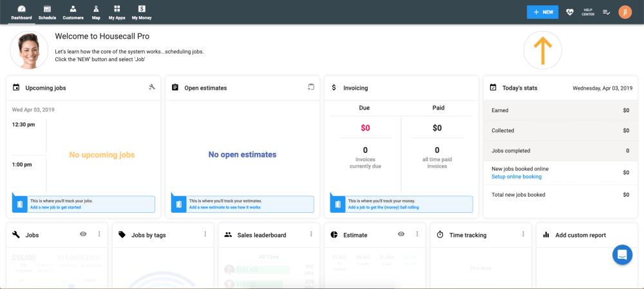Click the Help Center icon
644x289 pixels.
point(588,12)
